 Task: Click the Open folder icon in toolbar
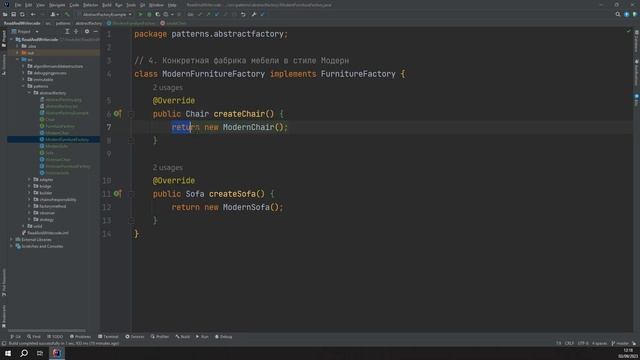pyautogui.click(x=5, y=14)
